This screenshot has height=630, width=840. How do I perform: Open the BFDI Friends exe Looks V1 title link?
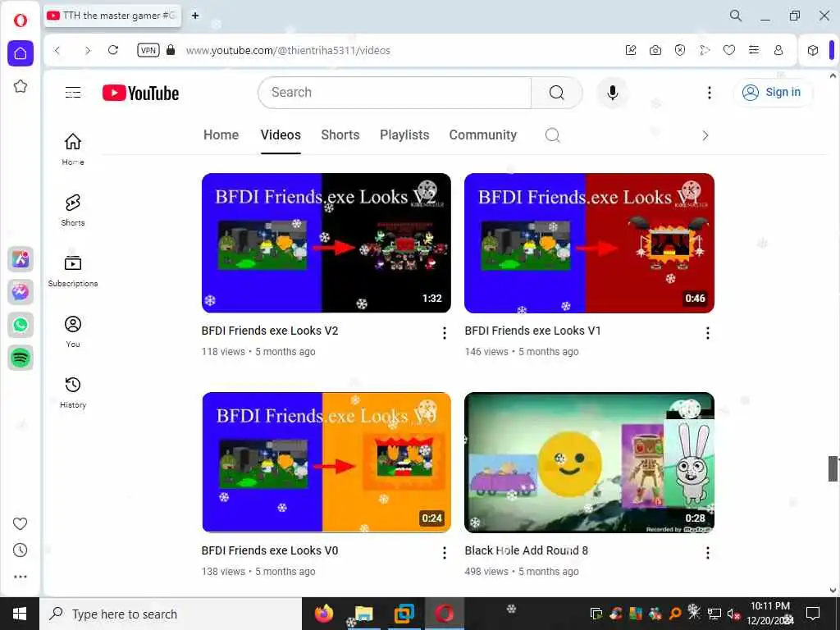click(532, 331)
